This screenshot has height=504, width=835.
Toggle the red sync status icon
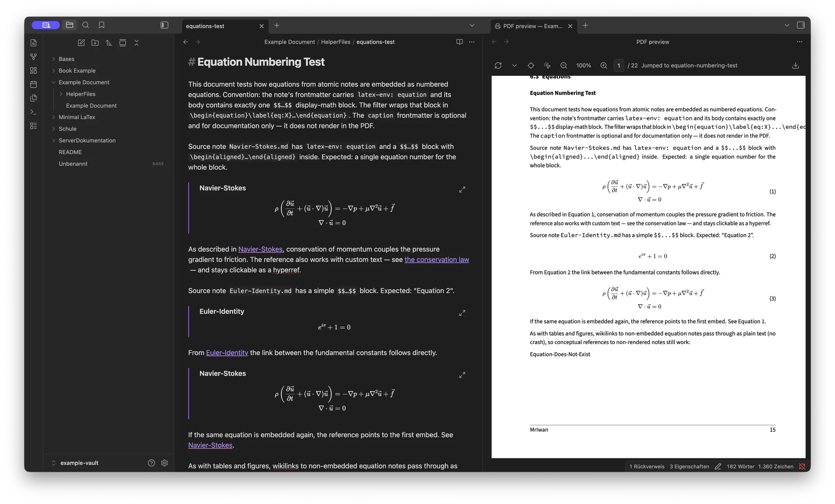802,466
